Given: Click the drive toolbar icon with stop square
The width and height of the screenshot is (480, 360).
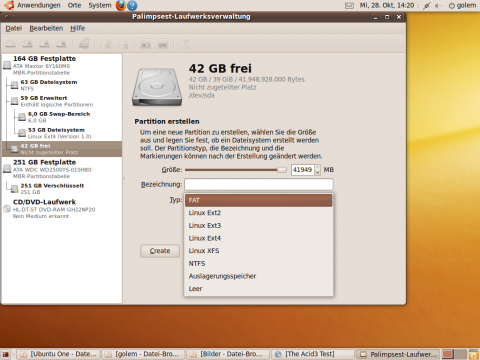Looking at the screenshot, I should click(61, 44).
